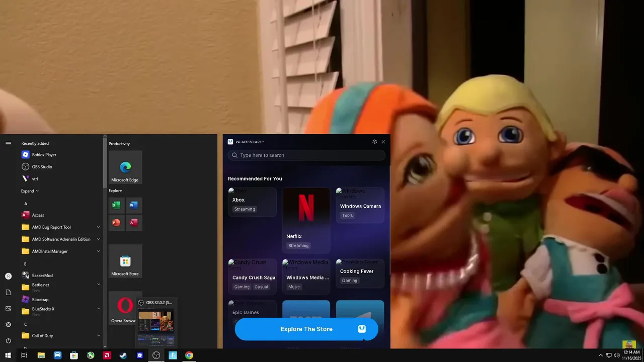The image size is (644, 362).
Task: Open AMD Software from the taskbar
Action: click(x=107, y=355)
